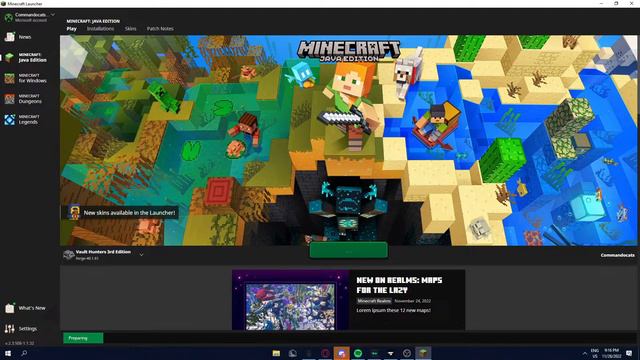Open Minecraft for Windows in sidebar

[29, 78]
